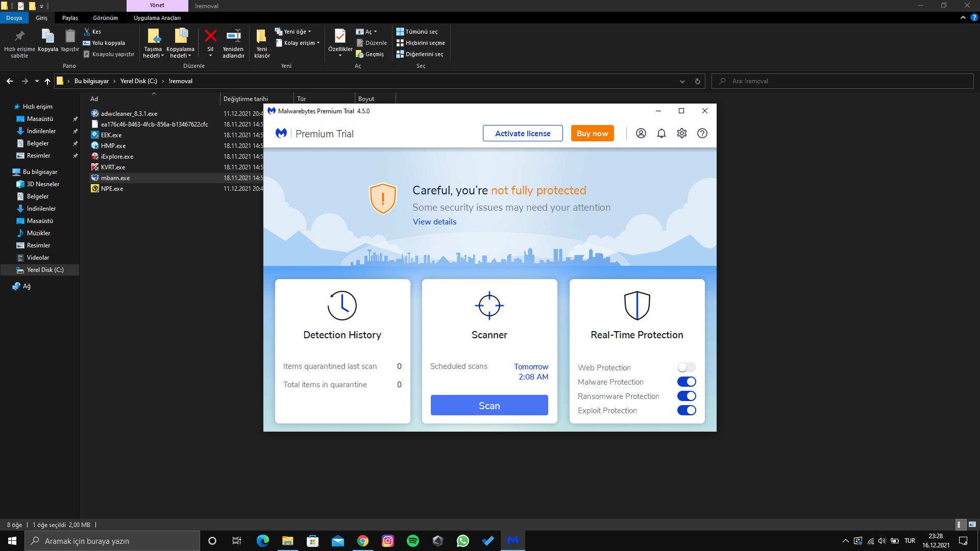Enable Web Protection toggle
The image size is (980, 551).
tap(687, 367)
